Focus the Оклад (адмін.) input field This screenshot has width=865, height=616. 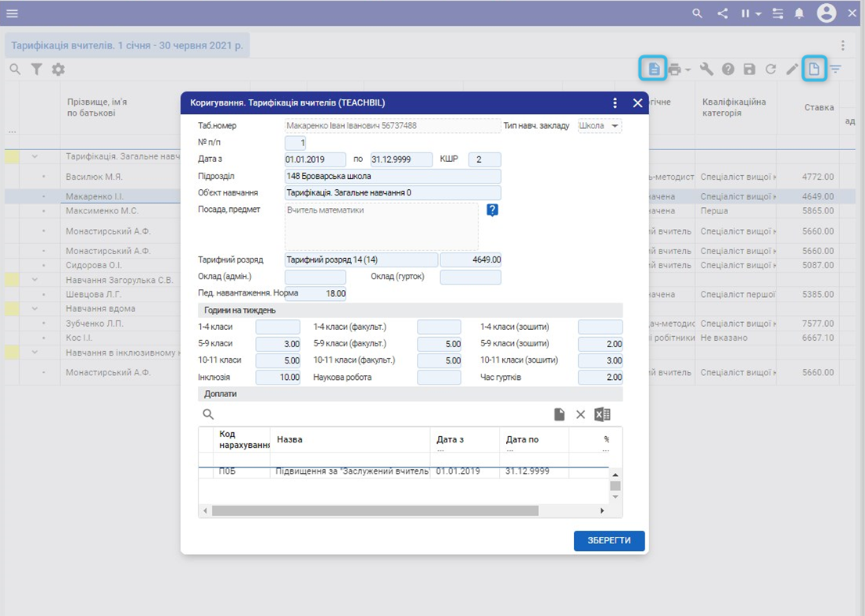(x=315, y=277)
